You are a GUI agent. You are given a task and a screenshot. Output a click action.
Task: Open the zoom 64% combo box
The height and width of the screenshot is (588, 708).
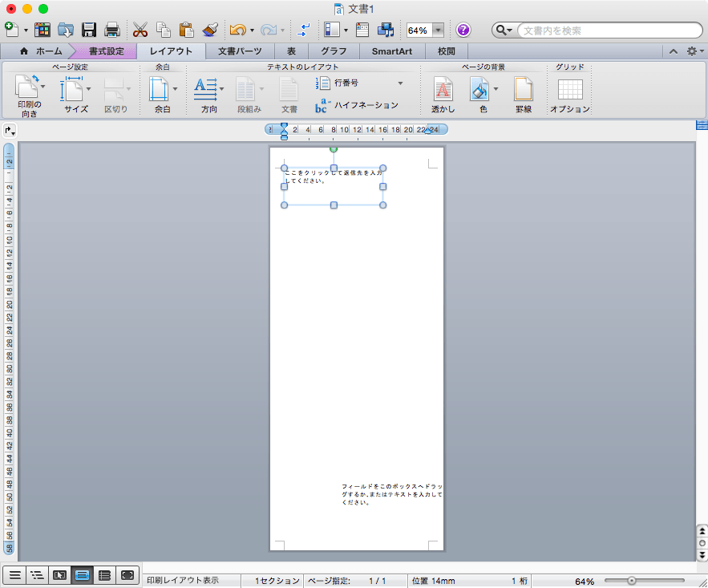click(425, 30)
